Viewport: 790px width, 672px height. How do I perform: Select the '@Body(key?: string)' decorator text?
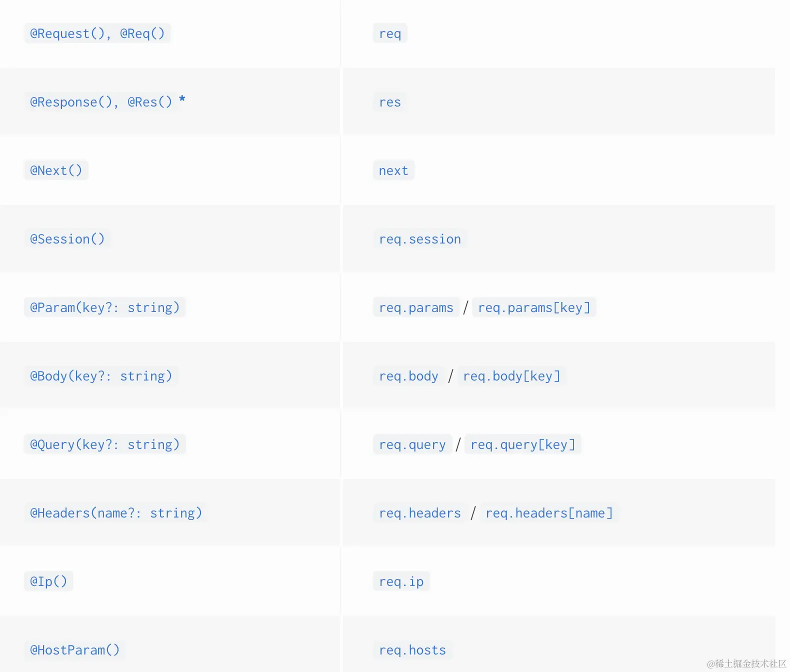click(x=101, y=376)
